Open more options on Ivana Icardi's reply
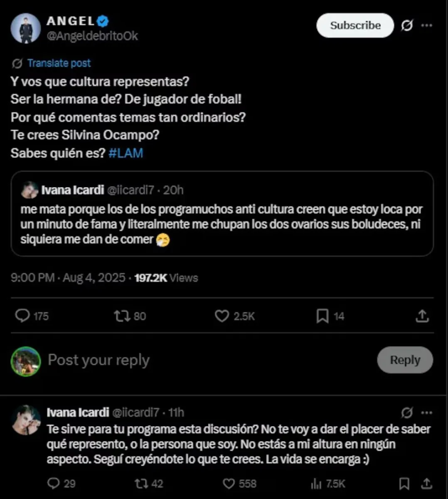448x499 pixels. [426, 413]
